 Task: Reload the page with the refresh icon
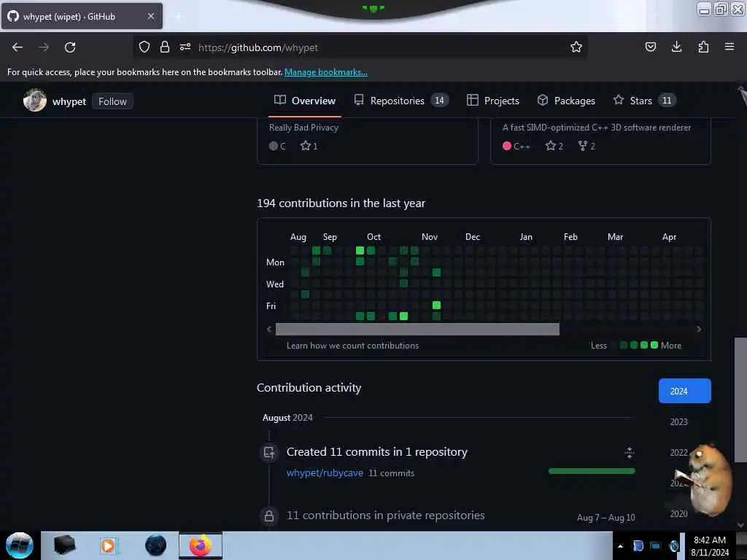point(70,47)
